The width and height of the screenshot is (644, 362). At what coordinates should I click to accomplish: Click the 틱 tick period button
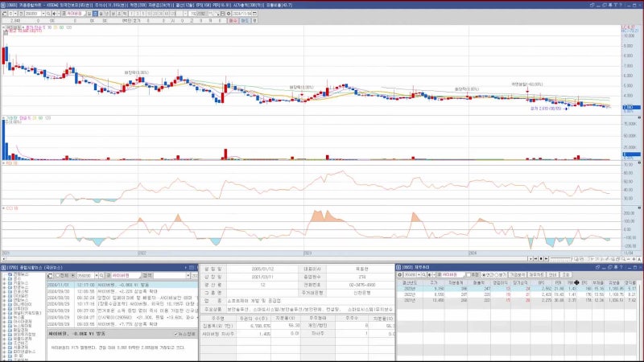coord(125,14)
